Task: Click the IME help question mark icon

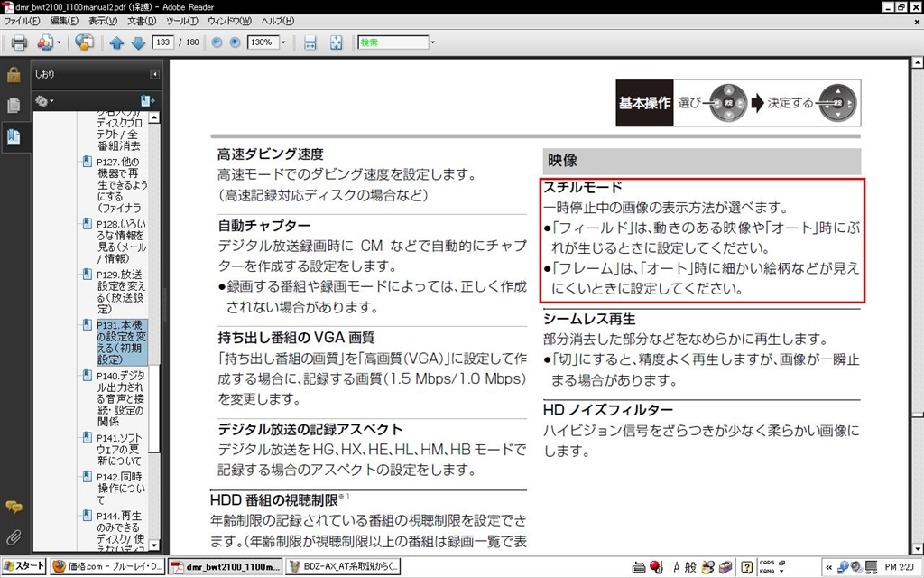Action: [746, 567]
